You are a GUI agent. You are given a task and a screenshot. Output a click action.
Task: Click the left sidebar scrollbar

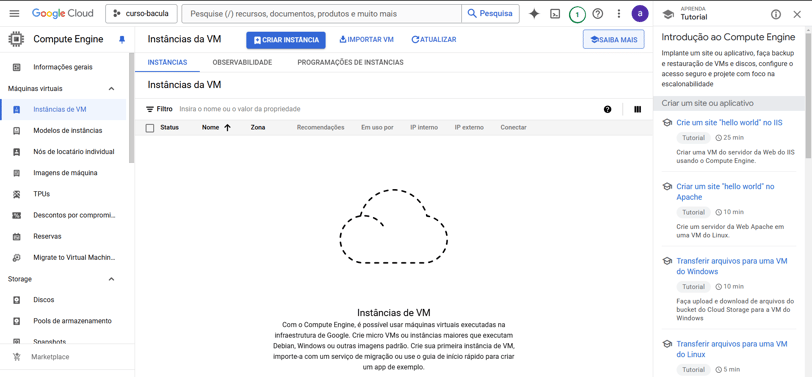click(132, 107)
